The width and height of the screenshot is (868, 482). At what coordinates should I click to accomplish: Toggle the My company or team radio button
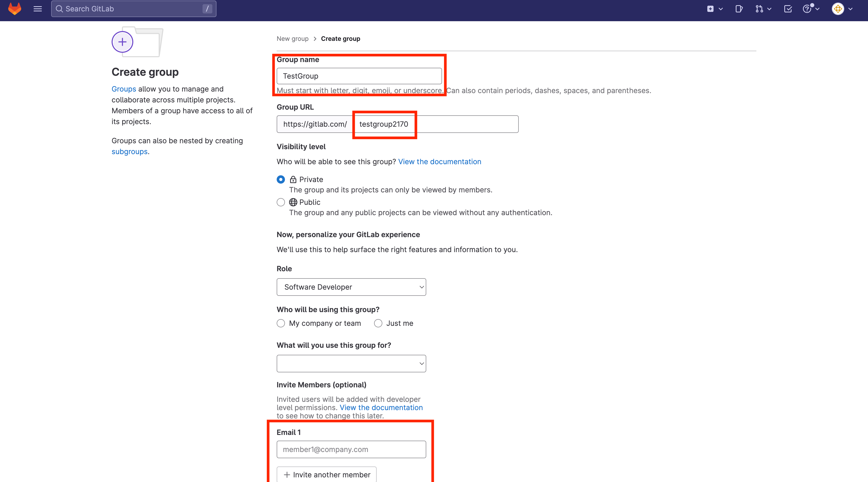click(x=281, y=323)
